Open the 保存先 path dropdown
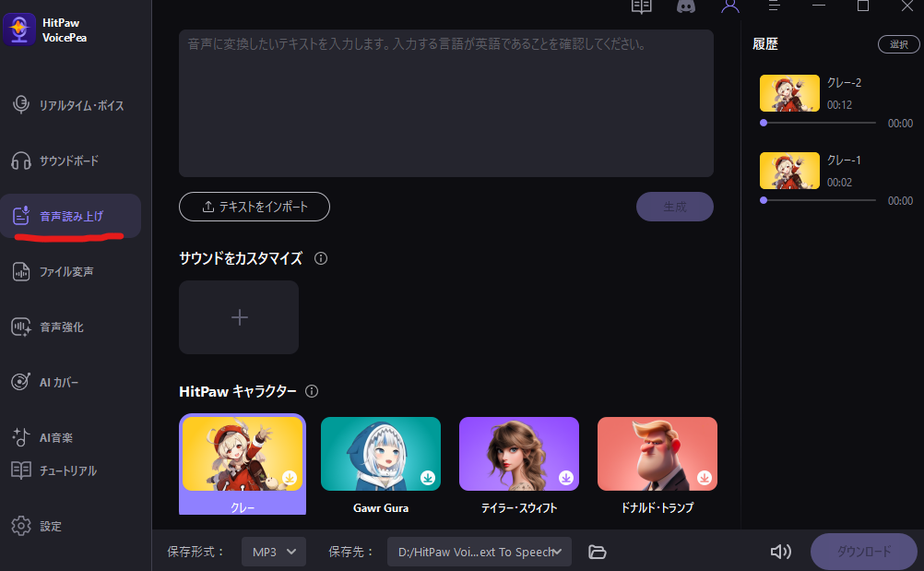 [x=480, y=552]
